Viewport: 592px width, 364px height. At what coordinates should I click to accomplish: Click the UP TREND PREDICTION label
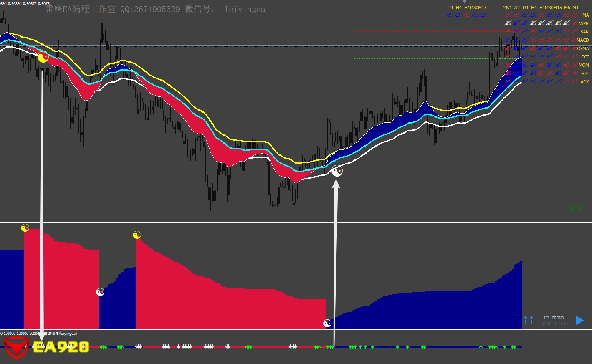(555, 321)
